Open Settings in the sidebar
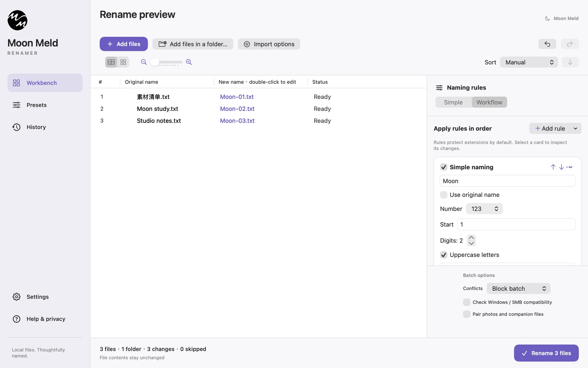The height and width of the screenshot is (368, 588). 45,297
